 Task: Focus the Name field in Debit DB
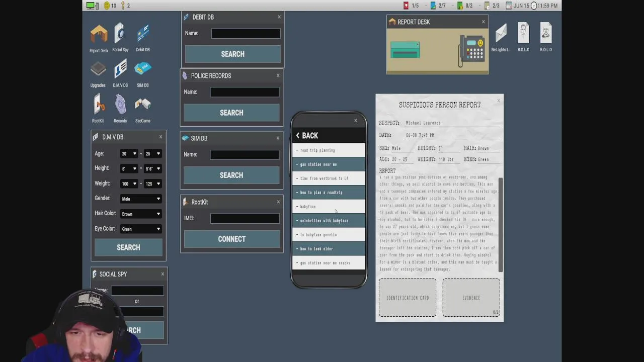pyautogui.click(x=246, y=33)
